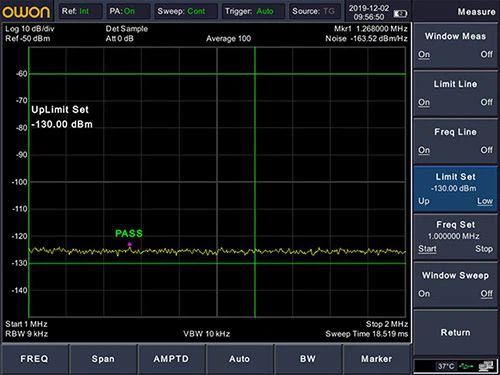The height and width of the screenshot is (375, 500).
Task: Click Sweep Time 18.519 ms text
Action: point(367,334)
